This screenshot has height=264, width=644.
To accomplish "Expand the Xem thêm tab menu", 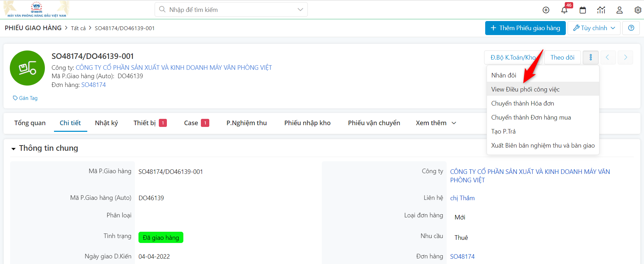I will click(x=436, y=123).
